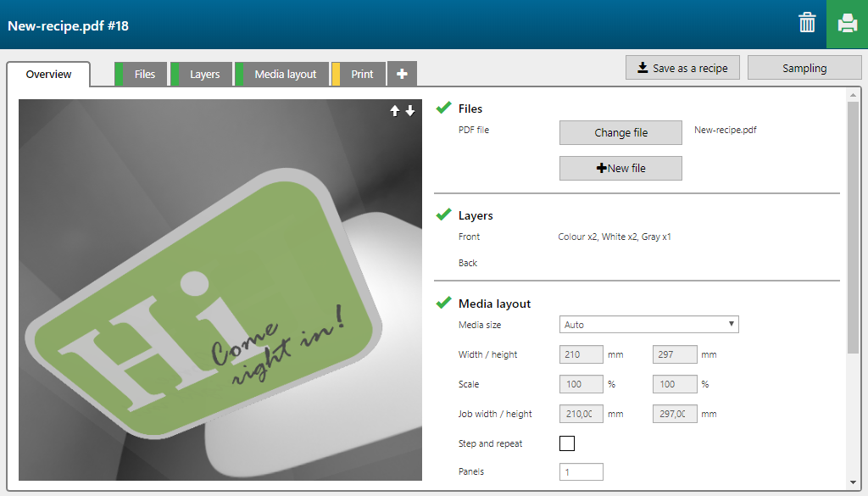Viewport: 868px width, 496px height.
Task: Click the media height field showing 297
Action: coord(675,354)
